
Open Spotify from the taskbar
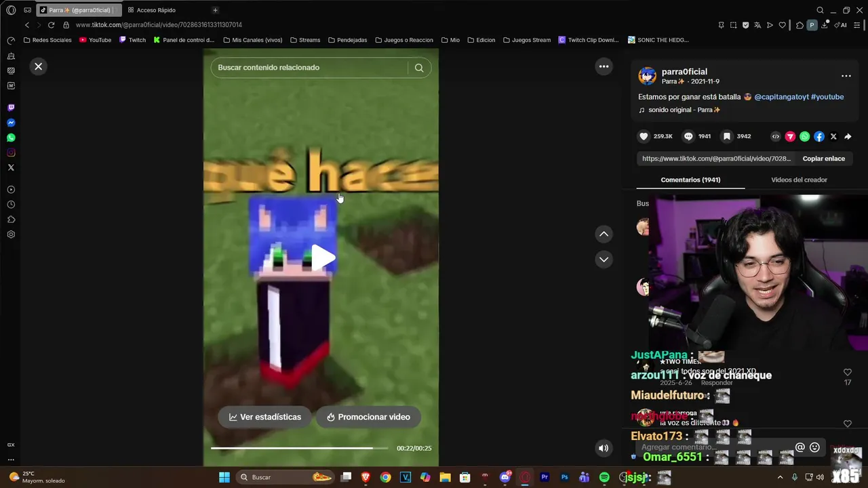[604, 477]
